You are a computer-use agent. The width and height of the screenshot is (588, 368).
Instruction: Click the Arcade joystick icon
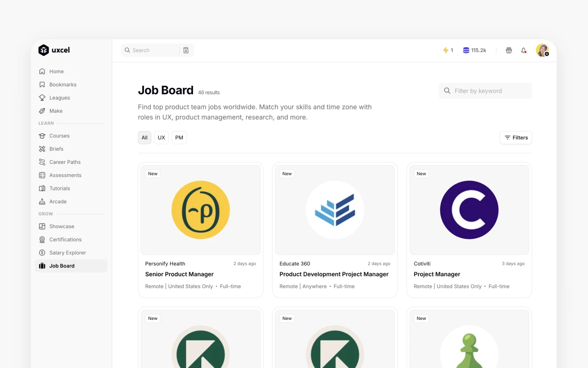pos(42,202)
